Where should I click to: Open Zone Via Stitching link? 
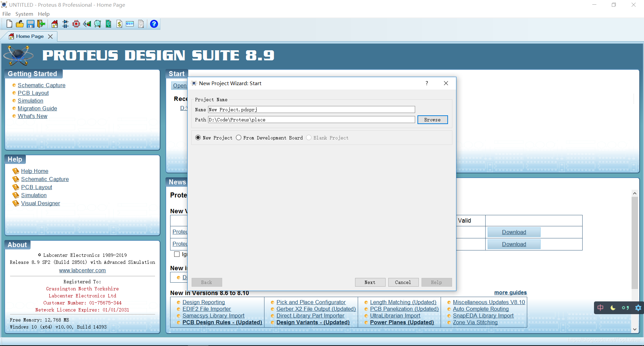point(475,322)
